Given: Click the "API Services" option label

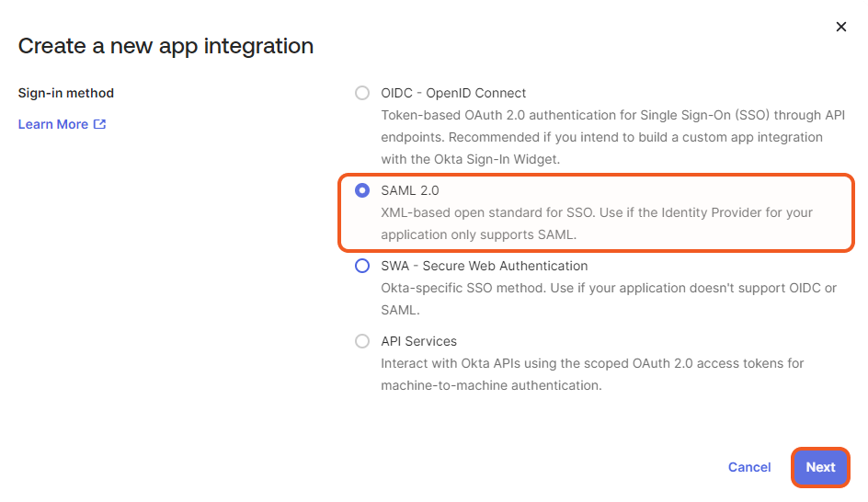Looking at the screenshot, I should tap(418, 341).
